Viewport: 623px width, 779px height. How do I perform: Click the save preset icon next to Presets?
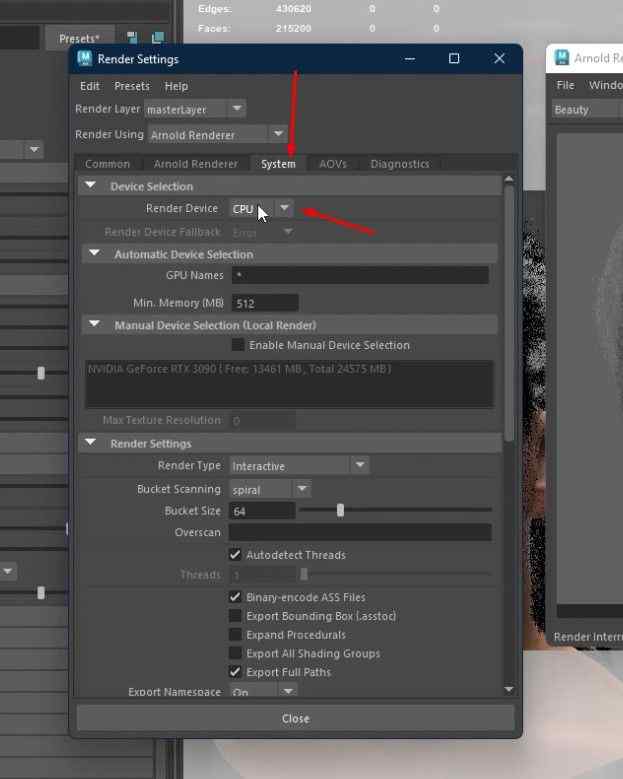click(x=132, y=38)
